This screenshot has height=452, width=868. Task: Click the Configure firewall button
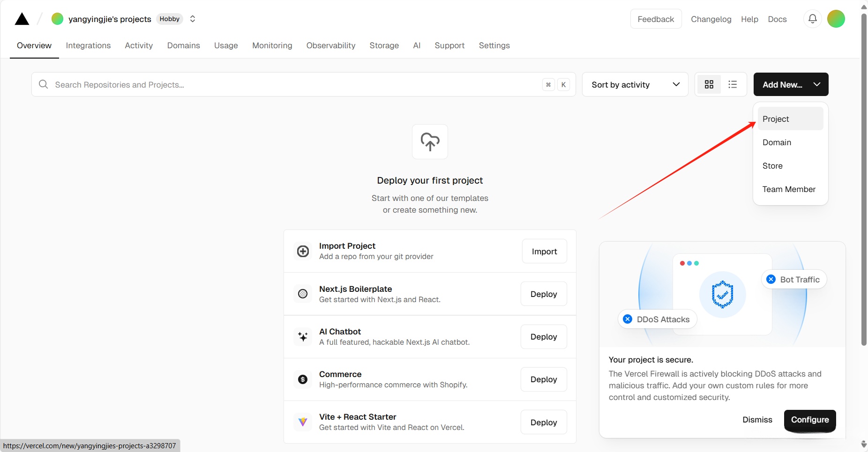(x=809, y=420)
